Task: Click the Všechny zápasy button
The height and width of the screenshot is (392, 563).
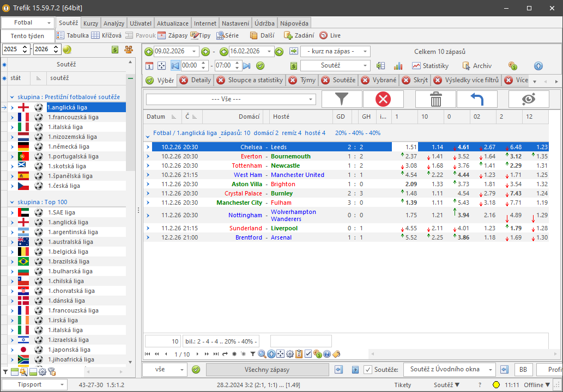Action: point(267,370)
